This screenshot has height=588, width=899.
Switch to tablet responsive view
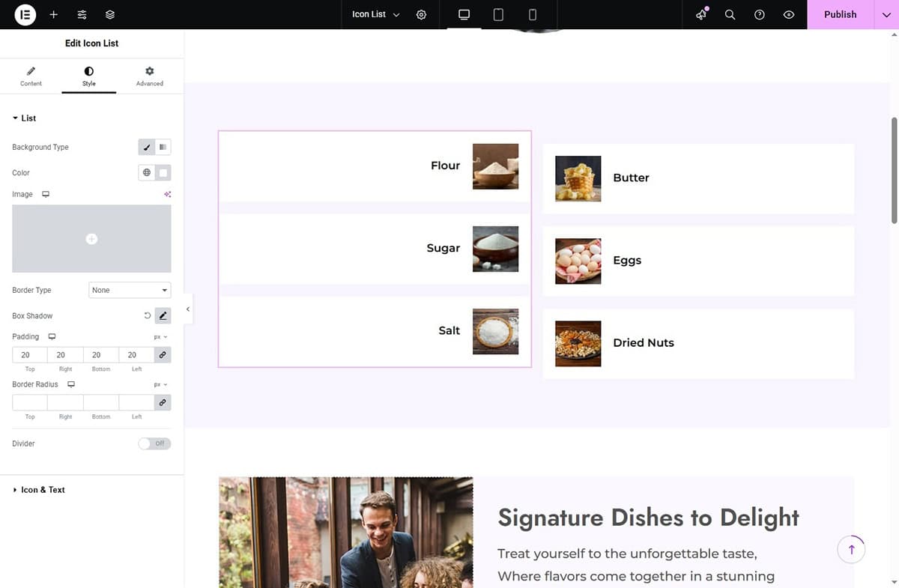(x=498, y=14)
